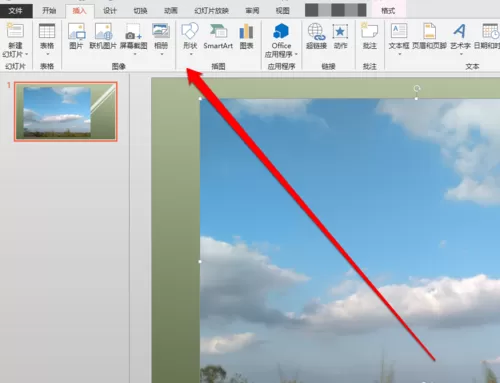
Task: Switch to the Home (开始) tab
Action: pos(49,11)
